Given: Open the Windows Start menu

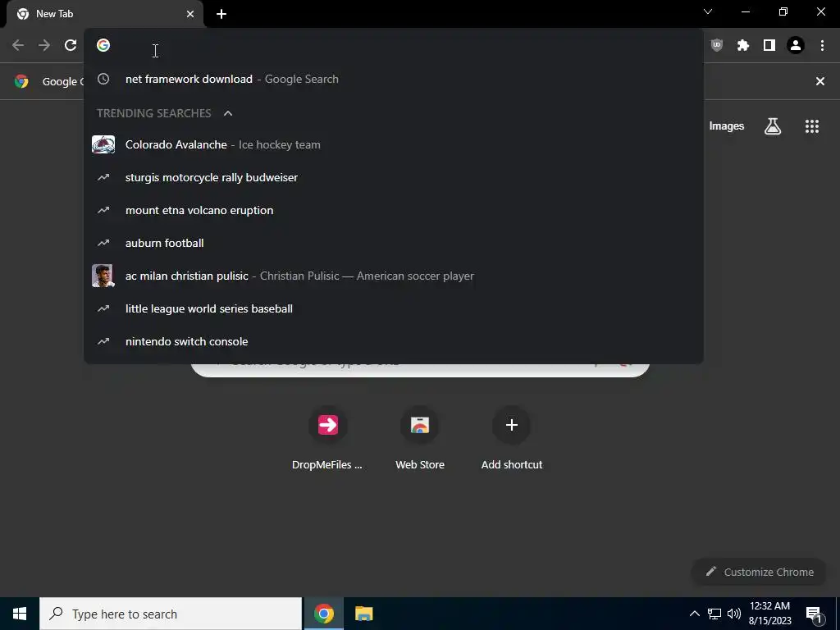Looking at the screenshot, I should [20, 614].
